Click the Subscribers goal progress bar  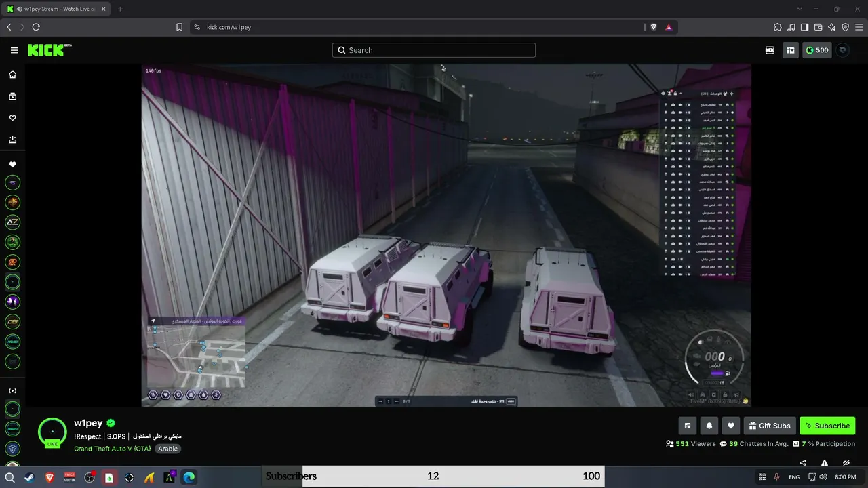pyautogui.click(x=433, y=476)
